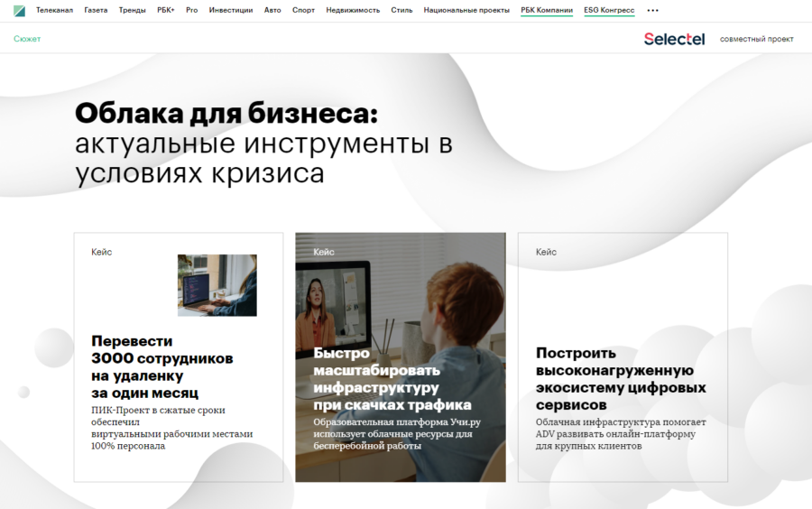812x509 pixels.
Task: Go to РБК Компании
Action: (x=547, y=10)
